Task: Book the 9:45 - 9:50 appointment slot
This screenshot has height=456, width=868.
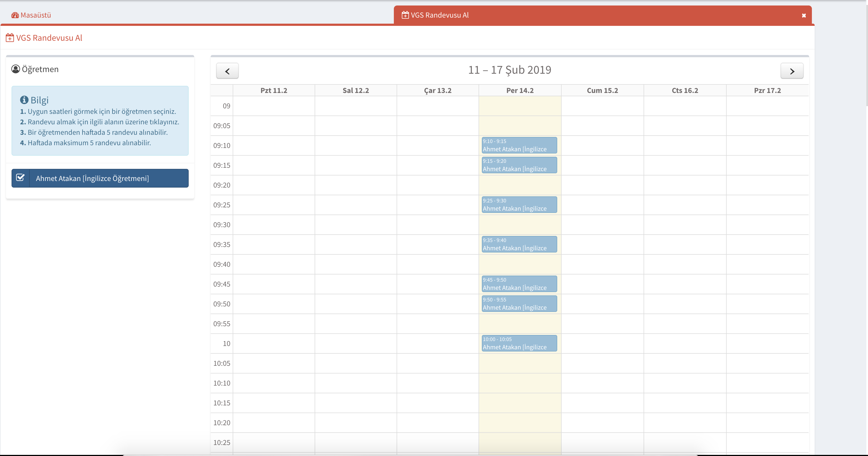Action: (519, 284)
